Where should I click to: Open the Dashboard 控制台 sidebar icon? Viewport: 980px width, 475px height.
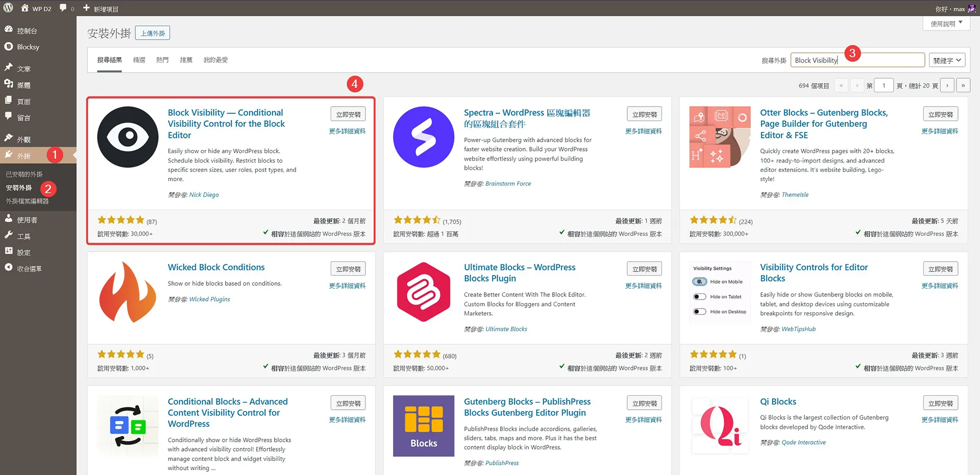[9, 30]
